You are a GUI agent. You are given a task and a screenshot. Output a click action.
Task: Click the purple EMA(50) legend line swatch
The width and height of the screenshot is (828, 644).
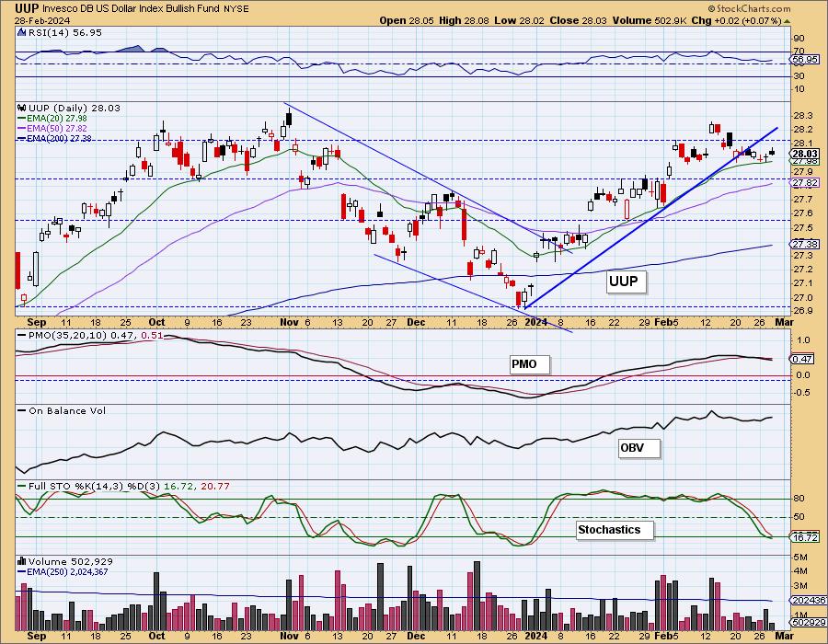coord(22,128)
